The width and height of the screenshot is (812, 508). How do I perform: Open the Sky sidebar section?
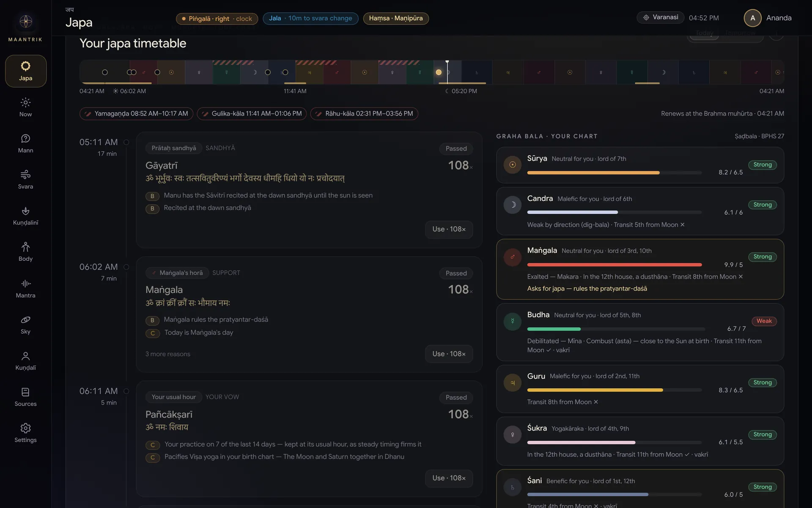(26, 325)
